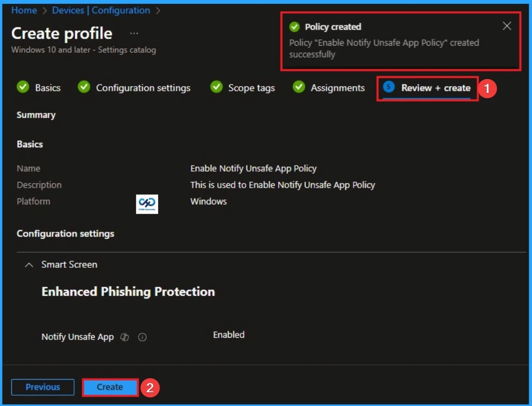Screen dimensions: 532x406
Task: Switch to the Configuration settings tab
Action: (x=142, y=87)
